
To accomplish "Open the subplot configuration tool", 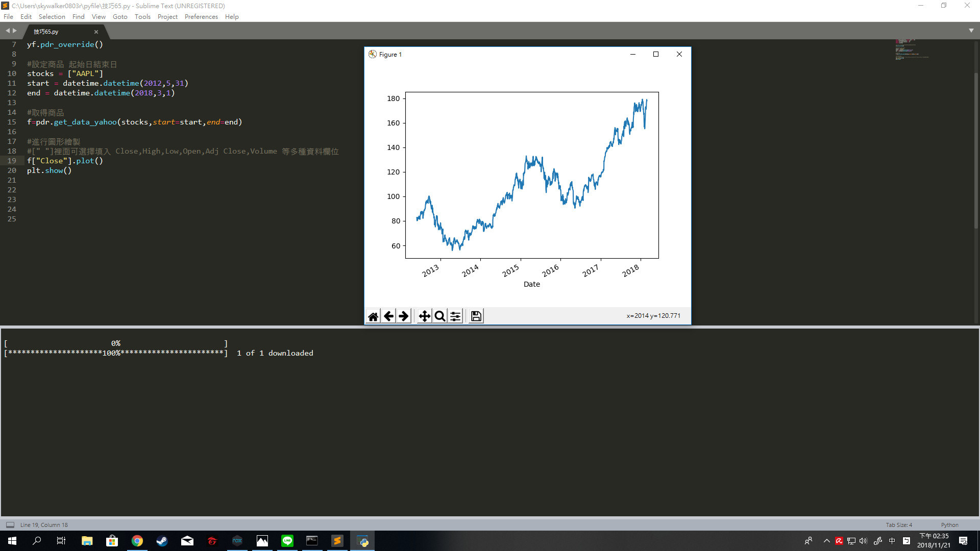I will click(x=455, y=316).
